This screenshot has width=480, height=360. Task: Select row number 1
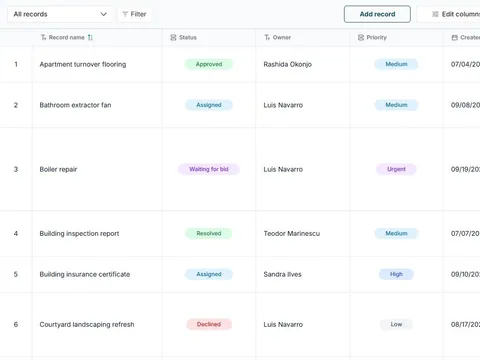tap(16, 64)
